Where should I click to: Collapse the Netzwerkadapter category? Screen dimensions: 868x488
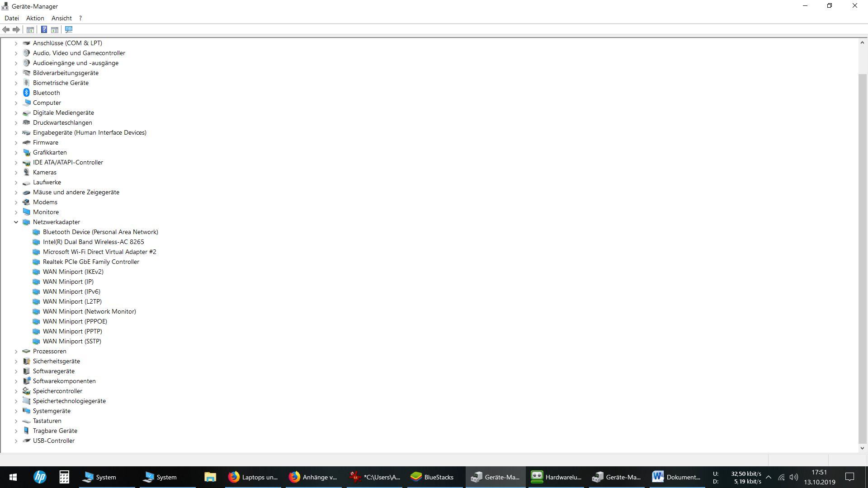[x=16, y=222]
